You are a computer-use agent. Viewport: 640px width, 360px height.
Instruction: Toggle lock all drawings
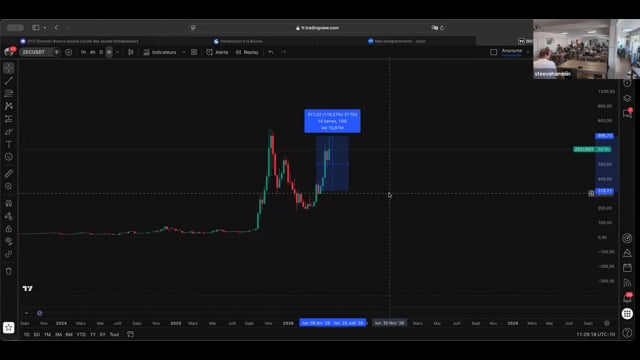pyautogui.click(x=9, y=229)
